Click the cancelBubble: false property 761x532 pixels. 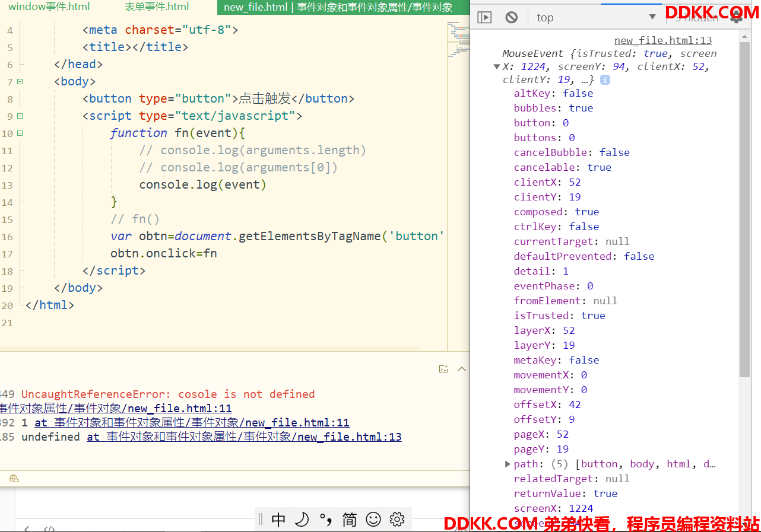click(x=572, y=152)
